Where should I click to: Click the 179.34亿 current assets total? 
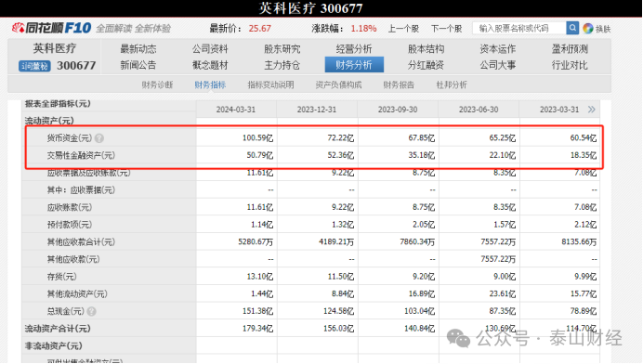click(x=257, y=329)
